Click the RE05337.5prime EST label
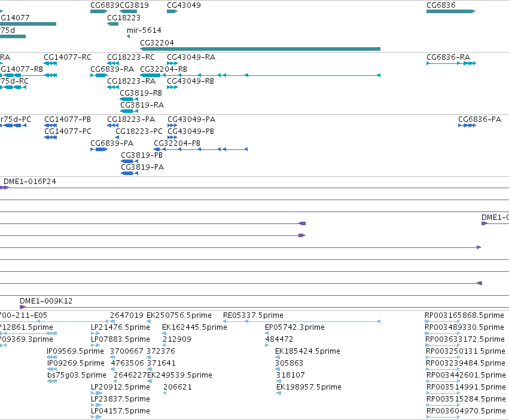This screenshot has width=509, height=420. tap(253, 315)
